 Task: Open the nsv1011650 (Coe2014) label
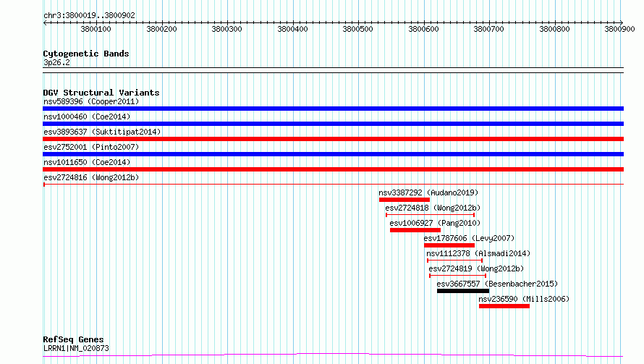tap(87, 162)
